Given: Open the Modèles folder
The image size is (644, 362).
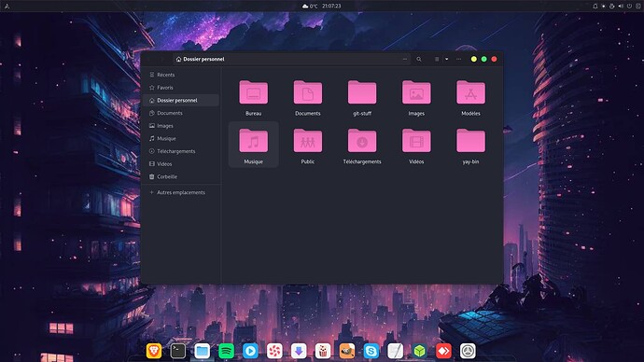Looking at the screenshot, I should click(470, 98).
